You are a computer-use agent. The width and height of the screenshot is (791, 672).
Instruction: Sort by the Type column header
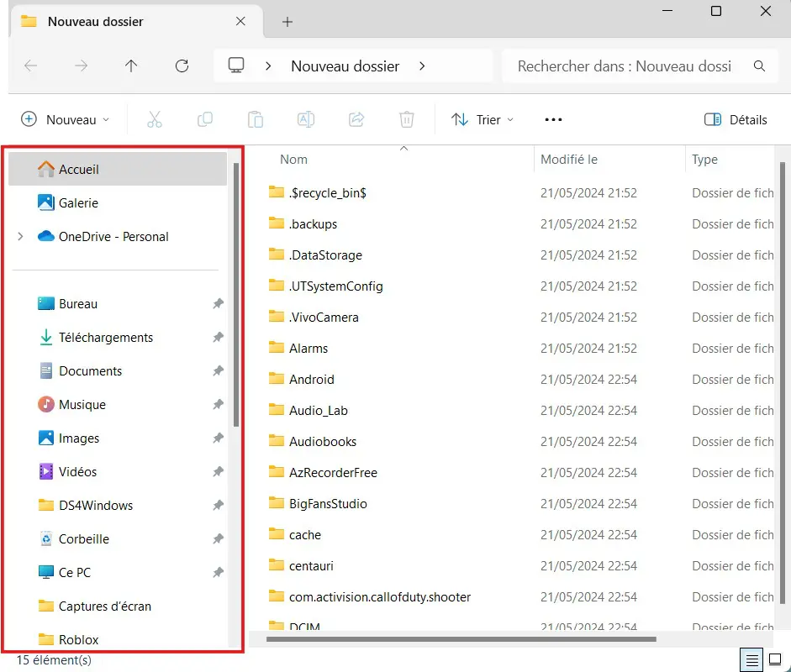704,160
